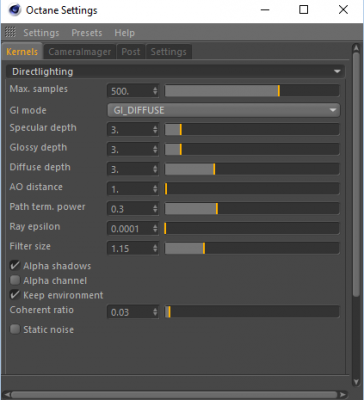Viewport: 364px width, 400px height.
Task: Switch to the Post tab
Action: point(131,52)
